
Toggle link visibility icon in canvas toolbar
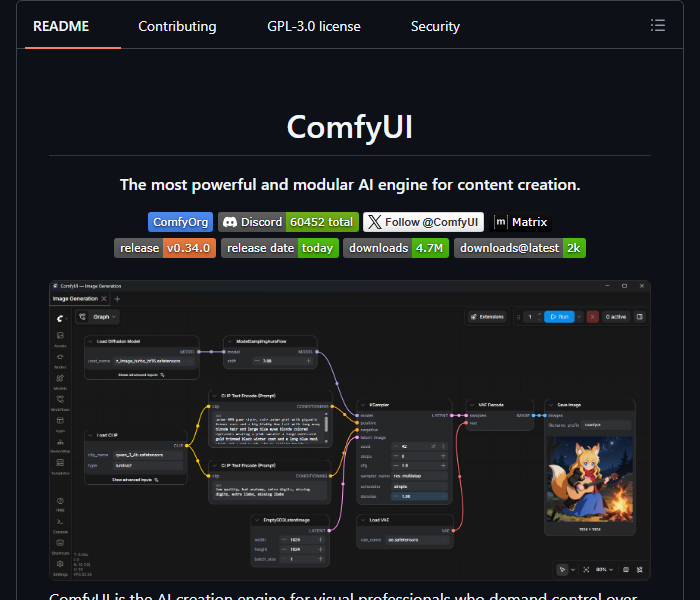(640, 570)
